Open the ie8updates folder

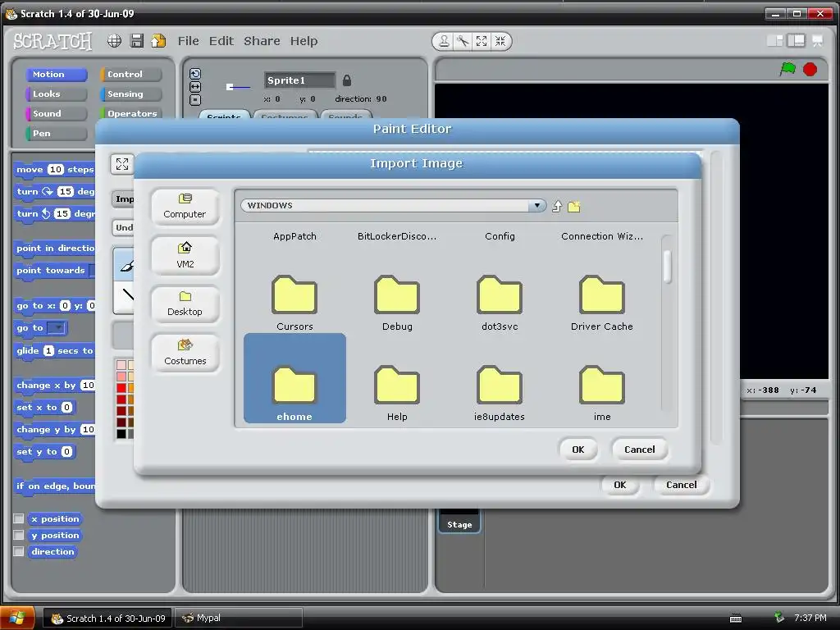(x=500, y=393)
